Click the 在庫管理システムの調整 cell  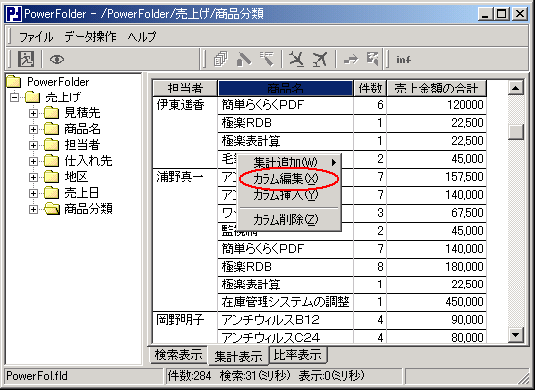point(286,302)
